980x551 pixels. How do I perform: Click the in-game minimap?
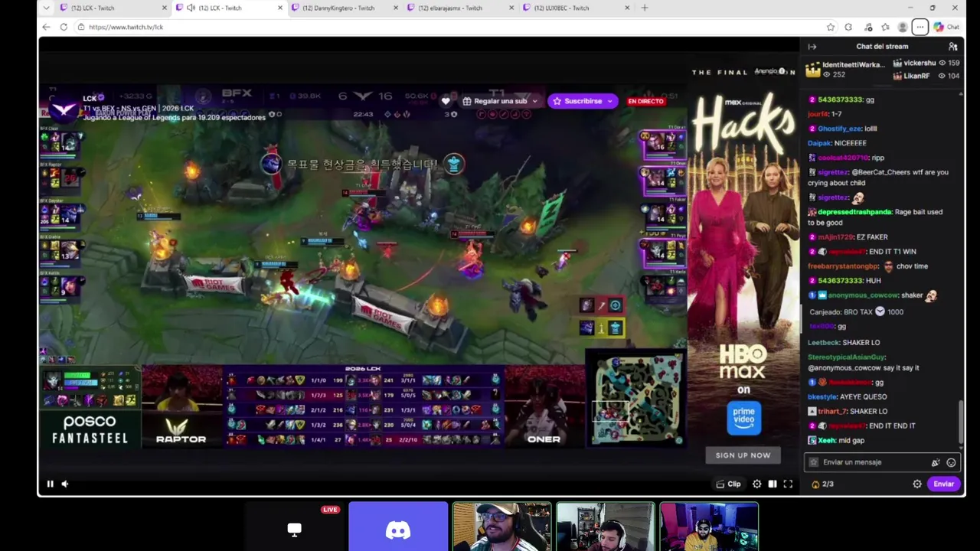[637, 399]
